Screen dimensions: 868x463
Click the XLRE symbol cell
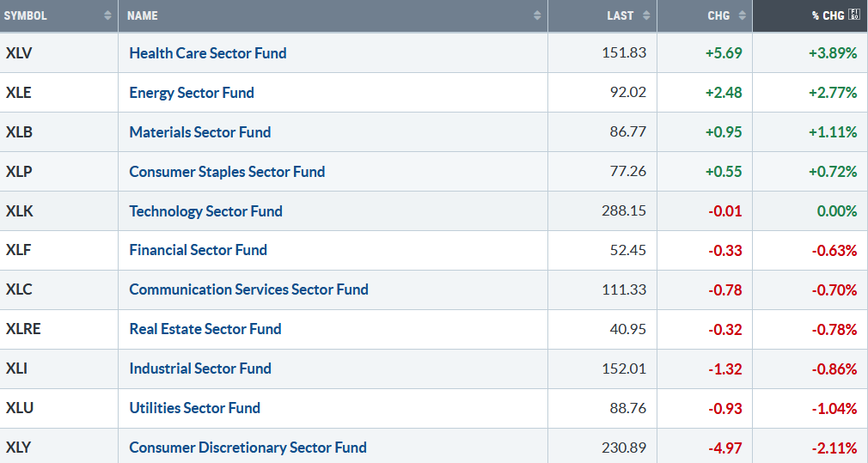click(x=22, y=329)
